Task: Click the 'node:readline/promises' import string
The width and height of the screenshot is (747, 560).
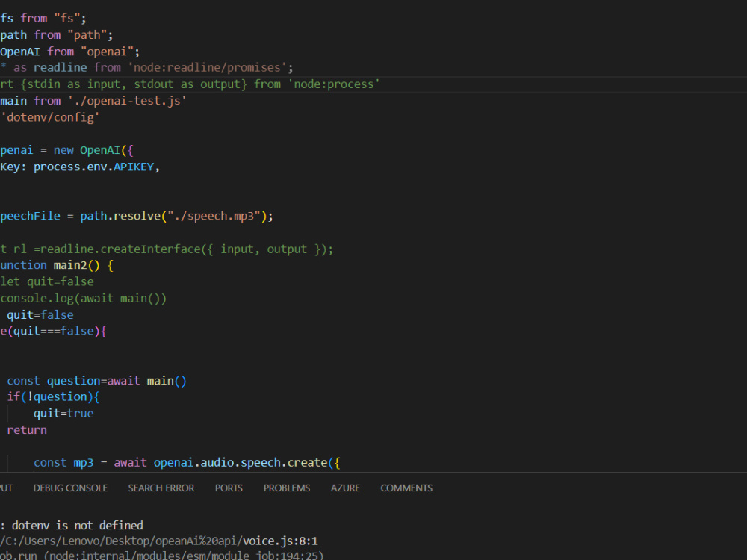Action: (207, 68)
